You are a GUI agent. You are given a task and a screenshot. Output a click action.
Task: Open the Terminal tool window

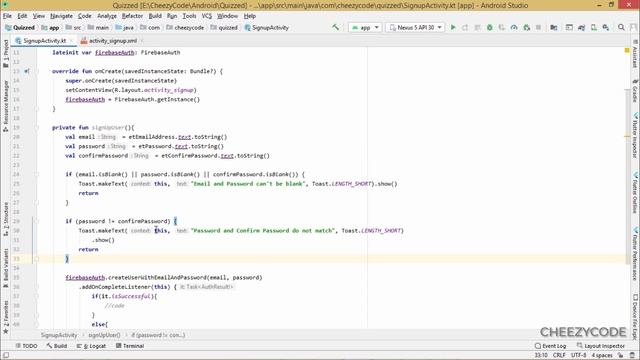(x=129, y=346)
